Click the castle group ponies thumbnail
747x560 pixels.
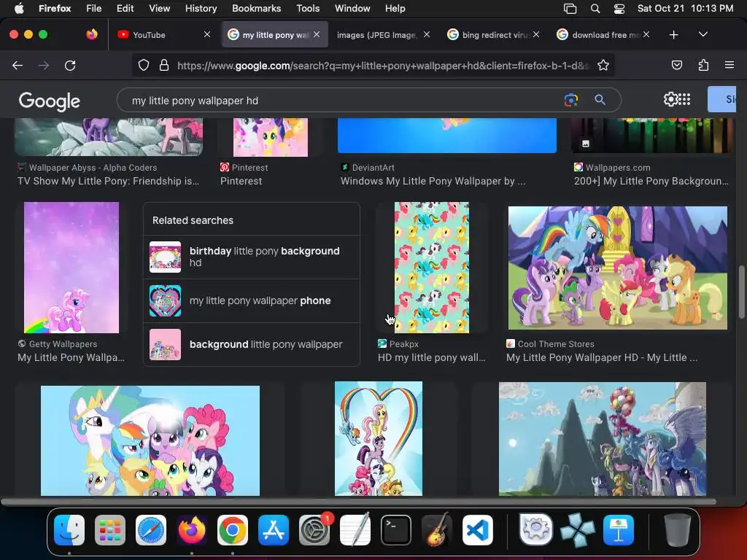pos(617,268)
